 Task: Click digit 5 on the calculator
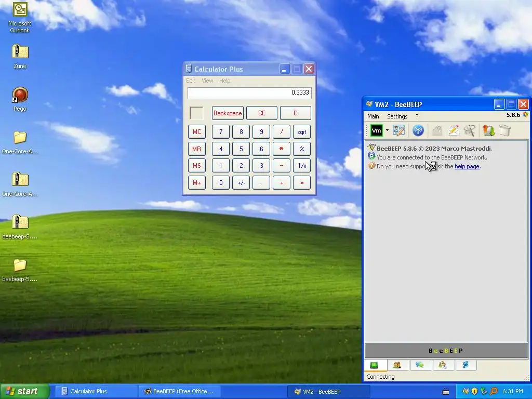tap(241, 149)
